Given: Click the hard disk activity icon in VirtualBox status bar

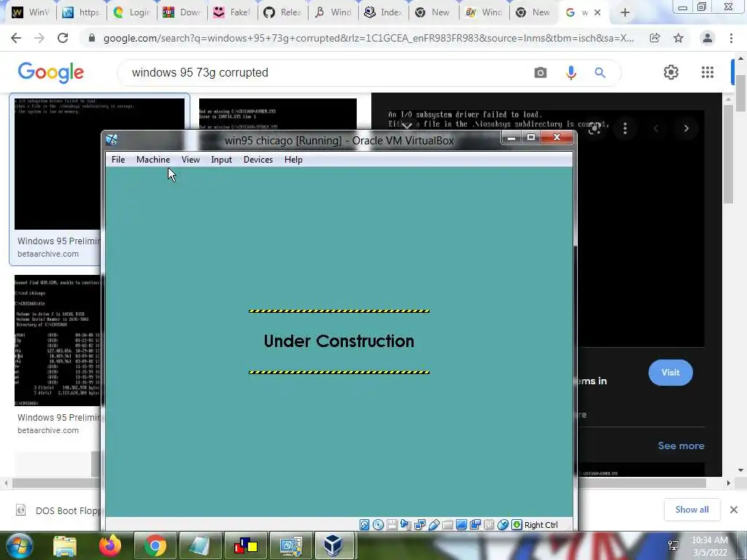Looking at the screenshot, I should (x=365, y=525).
